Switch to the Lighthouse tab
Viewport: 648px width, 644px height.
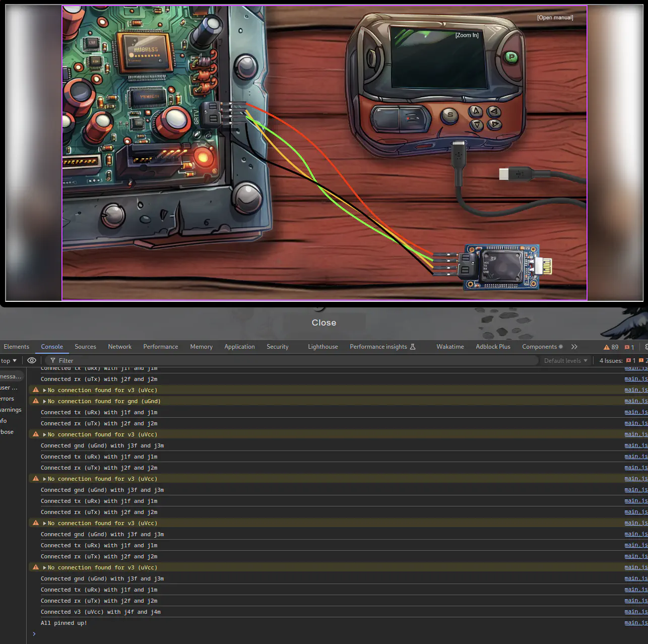pyautogui.click(x=323, y=347)
